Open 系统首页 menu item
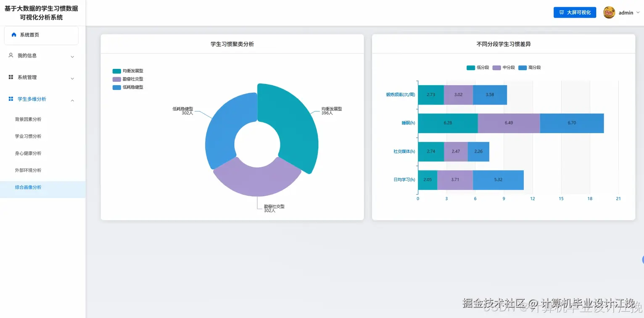This screenshot has height=318, width=644. click(x=41, y=35)
